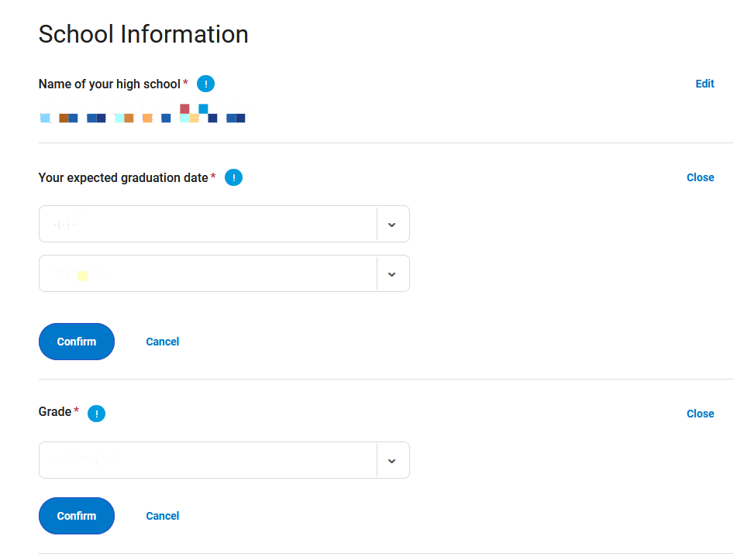Expand the Grade dropdown chevron arrow

(392, 461)
